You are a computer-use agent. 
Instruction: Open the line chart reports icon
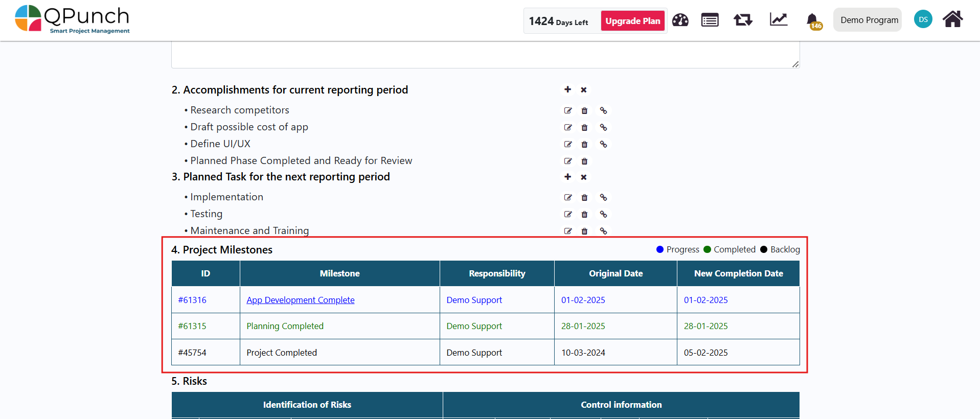pyautogui.click(x=779, y=19)
